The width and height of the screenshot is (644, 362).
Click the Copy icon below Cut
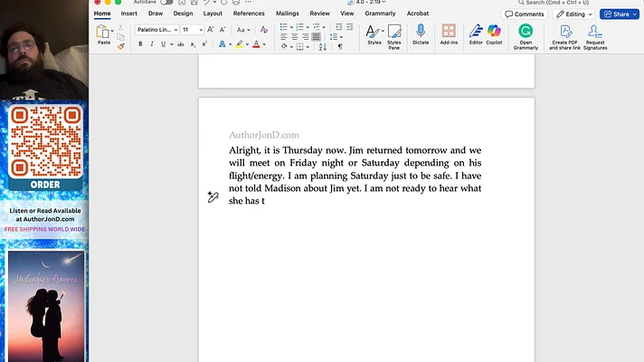[121, 37]
